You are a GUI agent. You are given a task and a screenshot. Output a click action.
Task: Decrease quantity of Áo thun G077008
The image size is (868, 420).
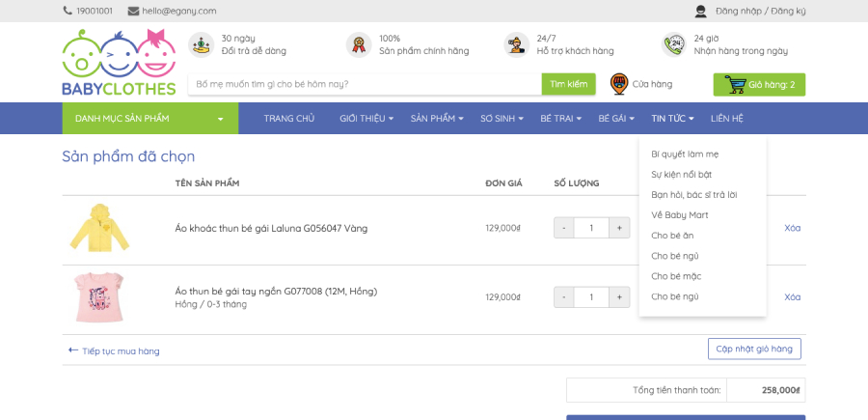pos(563,297)
